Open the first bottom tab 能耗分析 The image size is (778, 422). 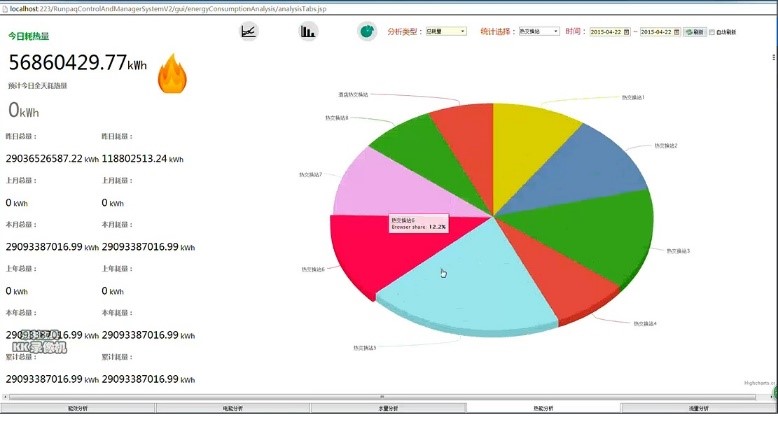pos(78,409)
